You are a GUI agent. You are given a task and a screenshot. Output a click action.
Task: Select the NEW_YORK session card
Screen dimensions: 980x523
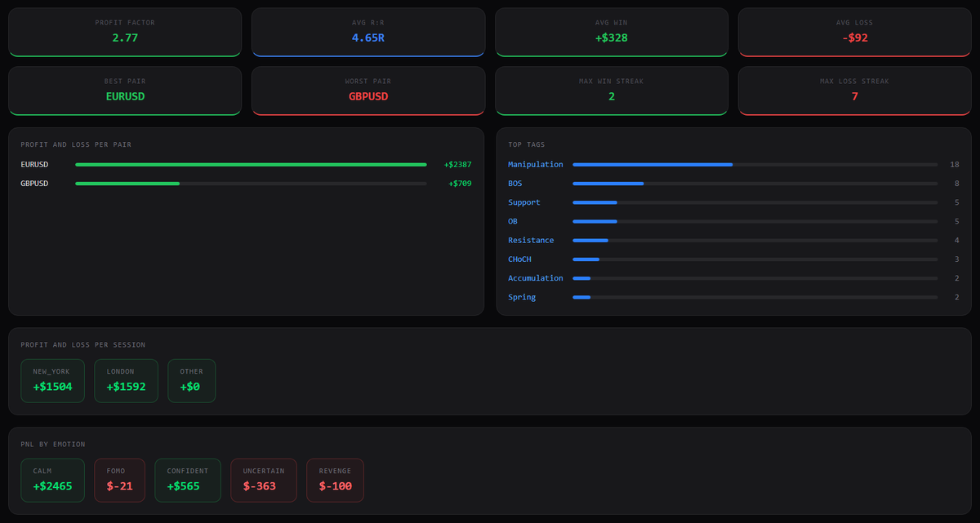tap(53, 381)
